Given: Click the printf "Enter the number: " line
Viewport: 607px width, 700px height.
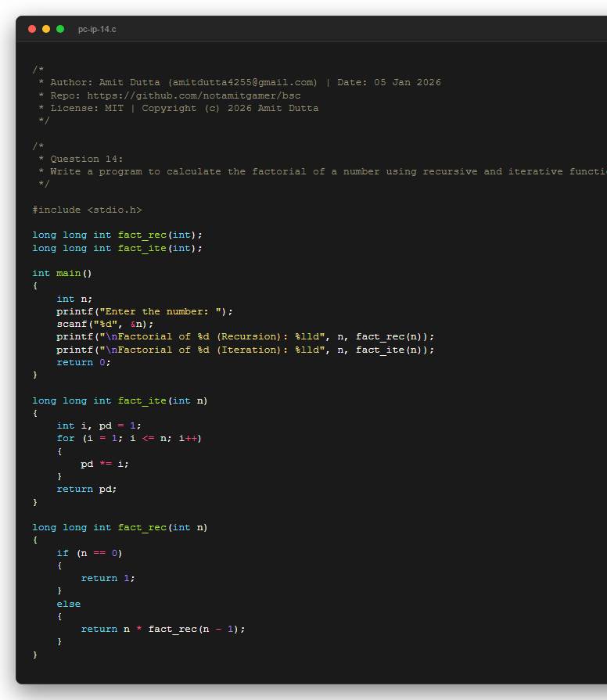Looking at the screenshot, I should (x=145, y=311).
